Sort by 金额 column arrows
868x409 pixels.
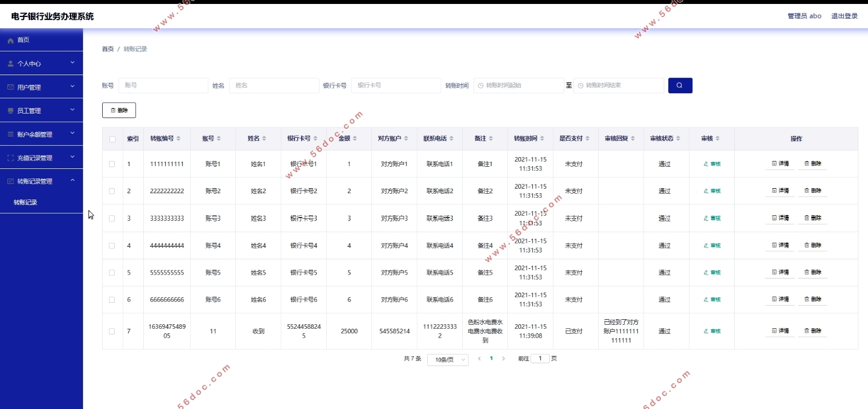click(x=355, y=138)
